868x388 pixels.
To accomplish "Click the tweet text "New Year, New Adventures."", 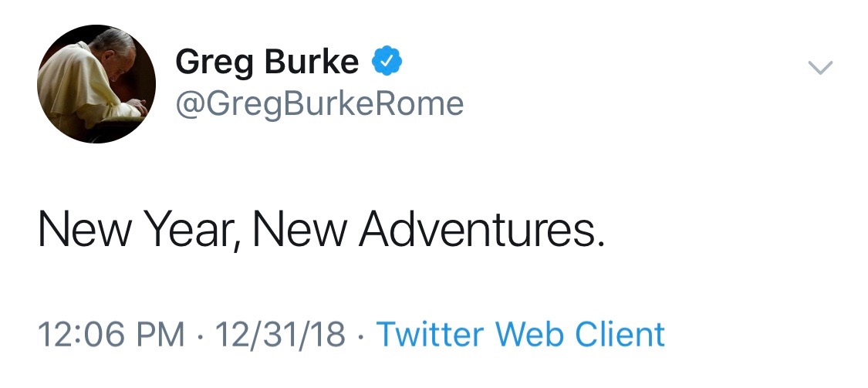I will pyautogui.click(x=321, y=231).
